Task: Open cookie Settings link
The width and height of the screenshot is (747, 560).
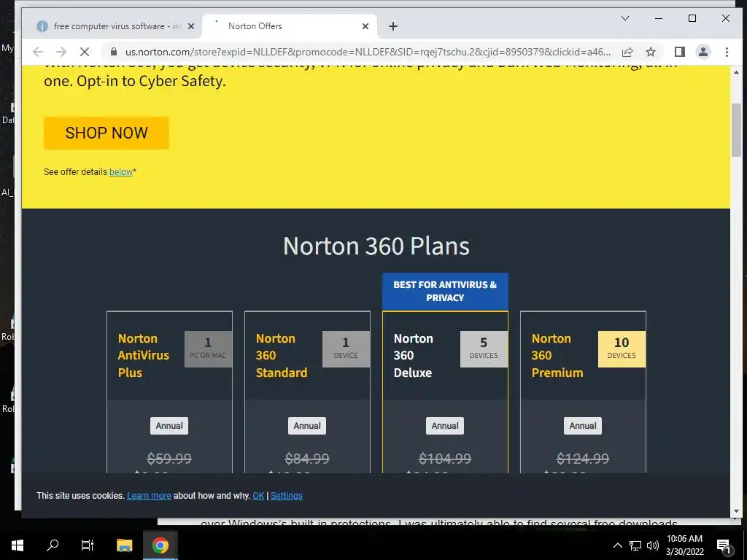Action: pyautogui.click(x=286, y=496)
